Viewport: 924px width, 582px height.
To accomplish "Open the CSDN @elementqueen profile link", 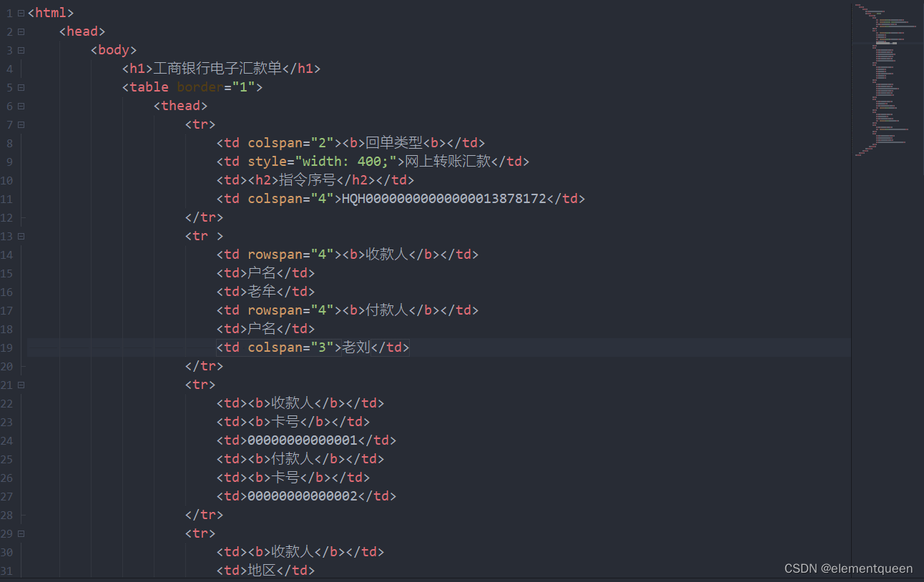I will click(848, 568).
